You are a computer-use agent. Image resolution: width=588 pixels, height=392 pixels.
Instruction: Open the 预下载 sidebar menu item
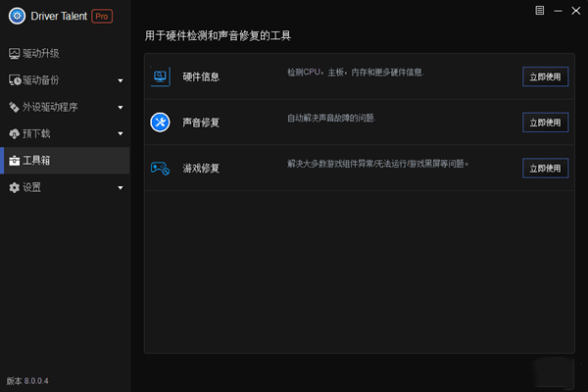65,134
